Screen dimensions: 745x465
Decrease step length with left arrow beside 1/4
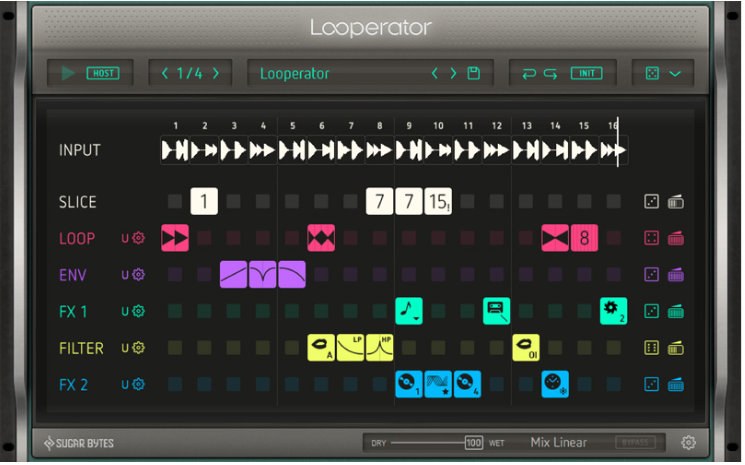coord(165,74)
